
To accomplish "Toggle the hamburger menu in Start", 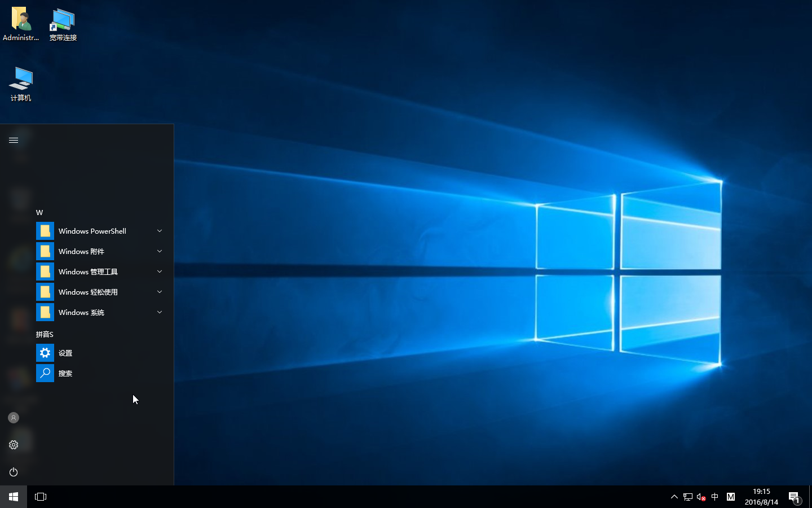I will click(14, 140).
